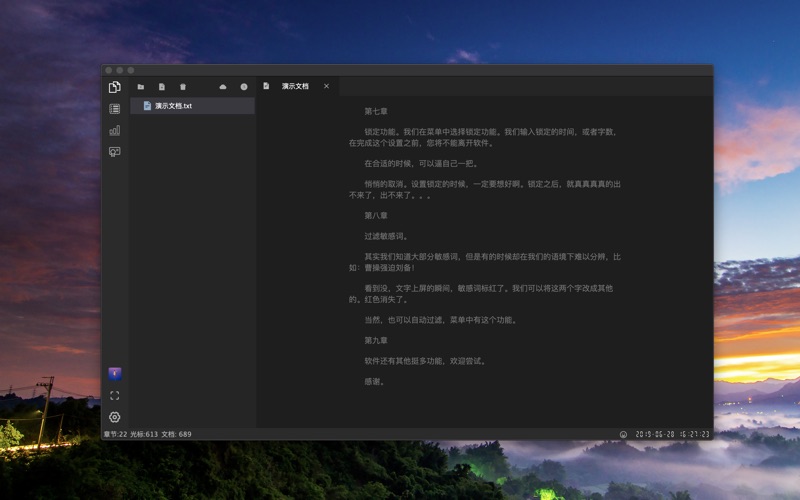Click the line starting 当然,也可以自动过滤

441,320
